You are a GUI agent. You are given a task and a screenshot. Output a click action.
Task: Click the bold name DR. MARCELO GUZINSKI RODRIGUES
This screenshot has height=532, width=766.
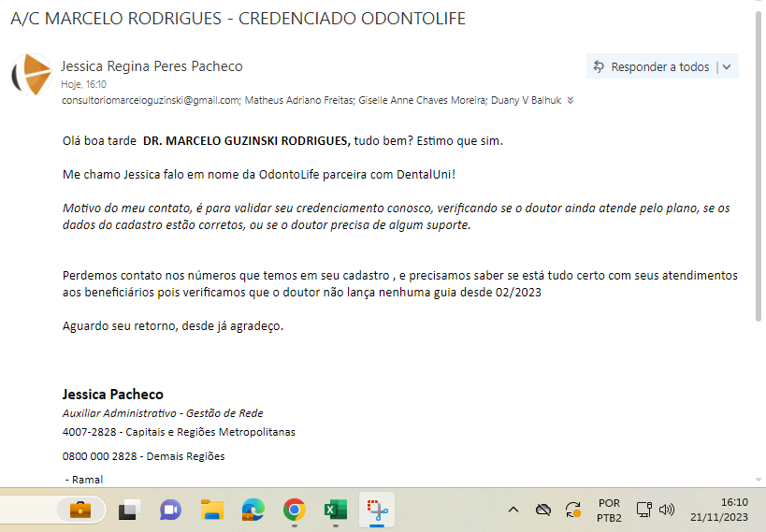pyautogui.click(x=246, y=140)
